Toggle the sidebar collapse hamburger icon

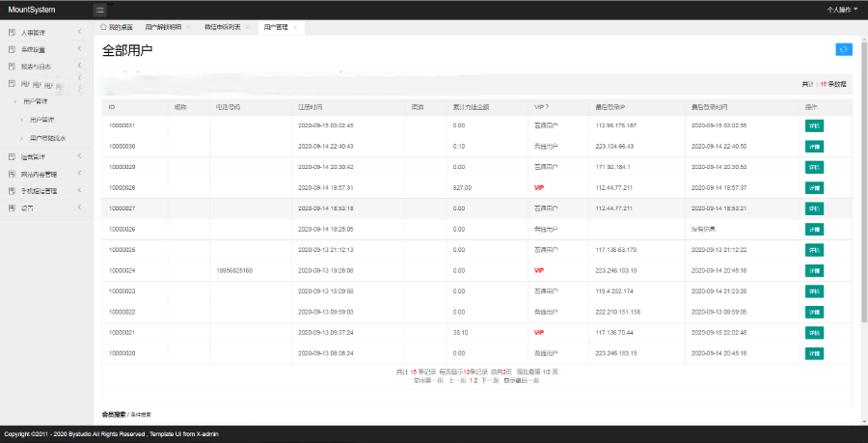pos(100,10)
